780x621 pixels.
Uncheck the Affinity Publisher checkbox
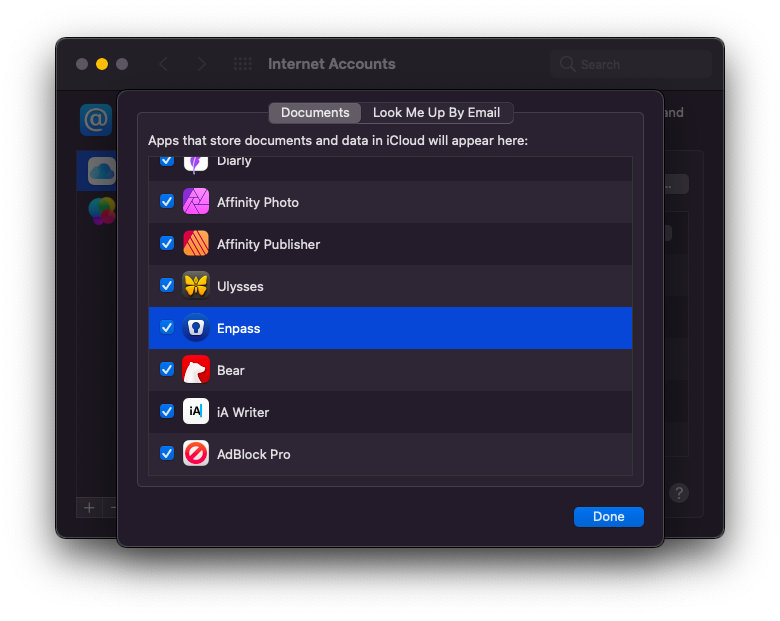click(x=167, y=243)
